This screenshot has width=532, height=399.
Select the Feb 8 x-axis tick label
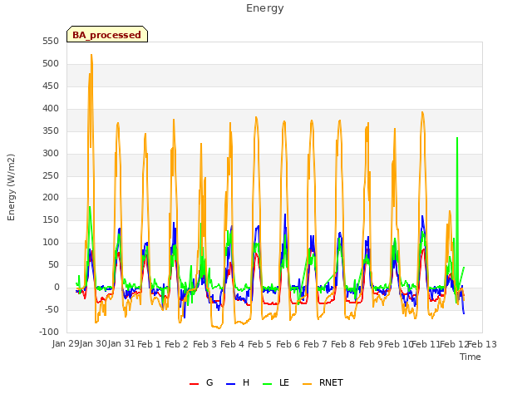(342, 344)
